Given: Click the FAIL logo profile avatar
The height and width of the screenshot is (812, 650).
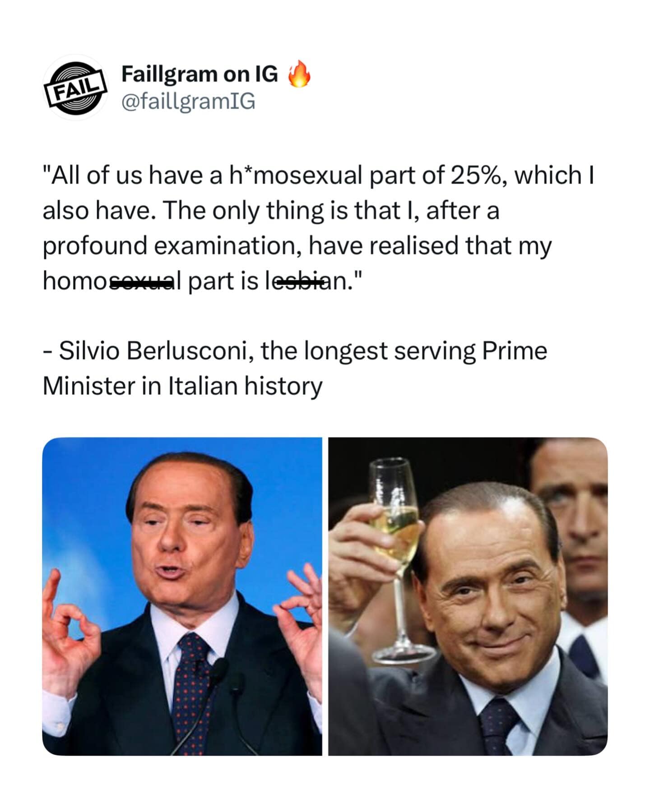Looking at the screenshot, I should click(x=75, y=88).
